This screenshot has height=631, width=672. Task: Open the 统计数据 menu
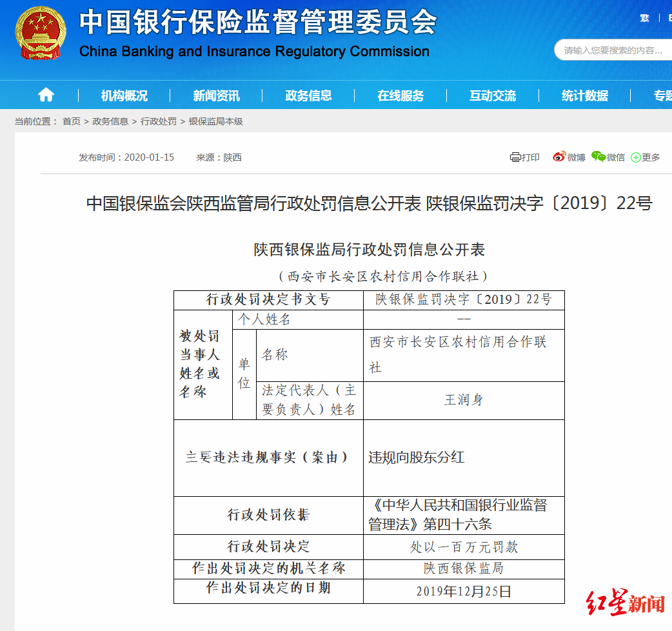[585, 95]
